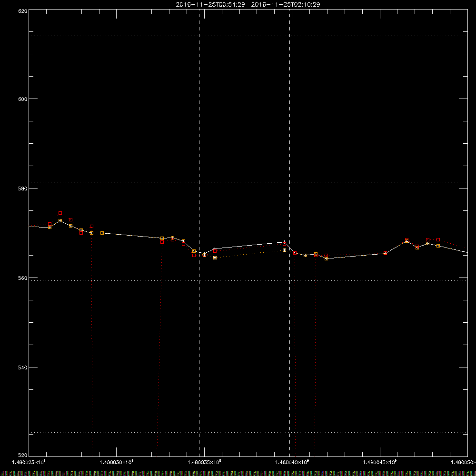The height and width of the screenshot is (476, 476).
Task: Select the y-axis label 620
Action: [x=23, y=11]
